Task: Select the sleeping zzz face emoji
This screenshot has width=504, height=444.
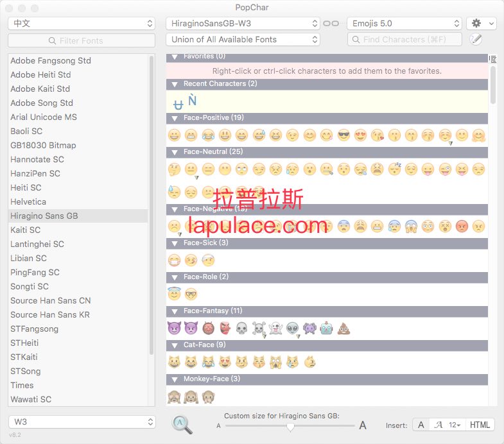Action: tap(394, 169)
